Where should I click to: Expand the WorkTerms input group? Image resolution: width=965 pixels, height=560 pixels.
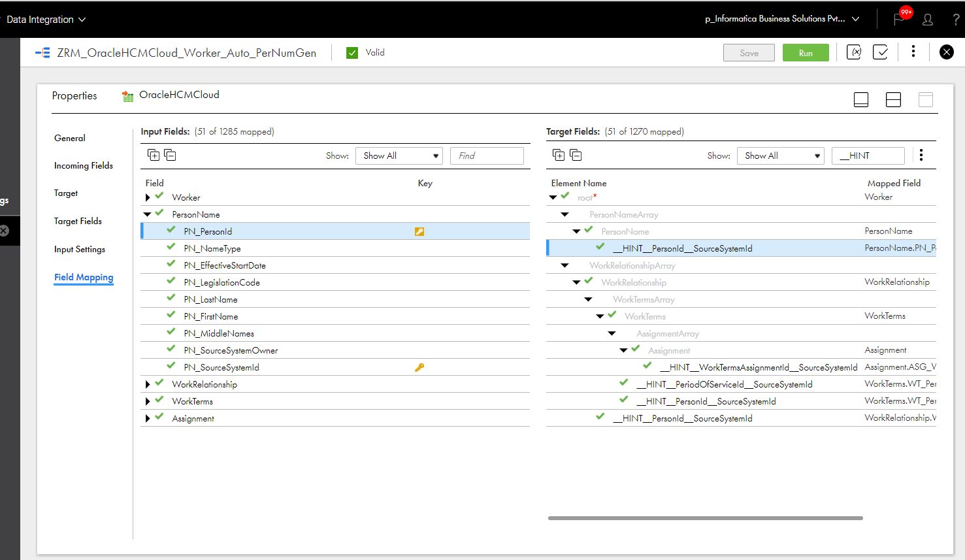[x=148, y=401]
